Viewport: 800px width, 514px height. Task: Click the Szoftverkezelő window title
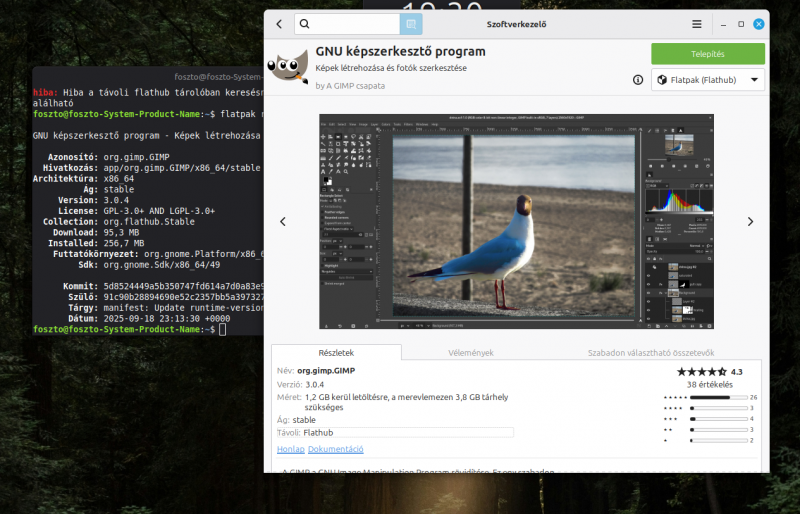(x=516, y=24)
